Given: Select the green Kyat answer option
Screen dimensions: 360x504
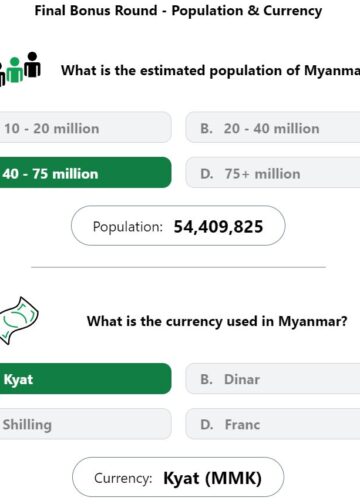Looking at the screenshot, I should (85, 379).
